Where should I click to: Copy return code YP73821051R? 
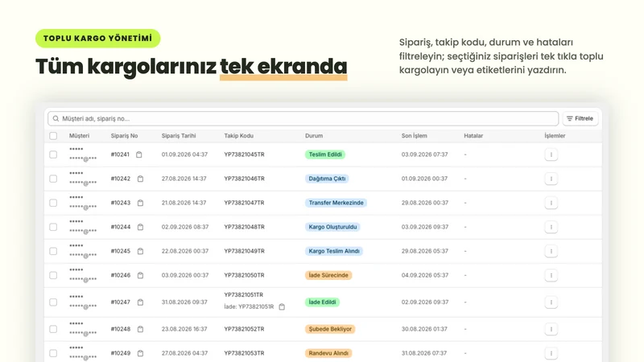pos(282,307)
